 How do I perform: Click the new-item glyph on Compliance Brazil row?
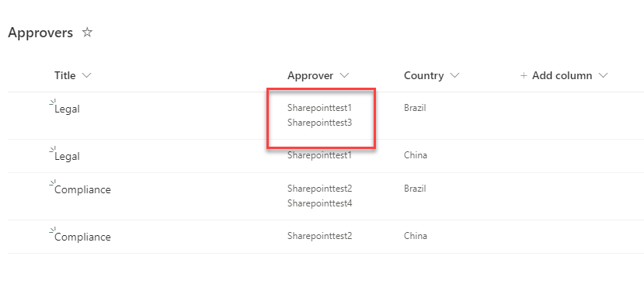[x=52, y=182]
